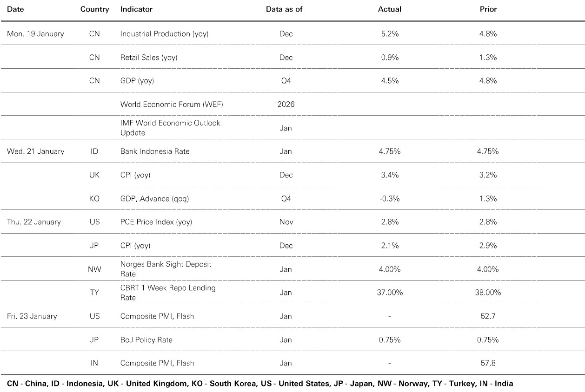Select the GDP, Advance (qoq) indicator

(155, 199)
